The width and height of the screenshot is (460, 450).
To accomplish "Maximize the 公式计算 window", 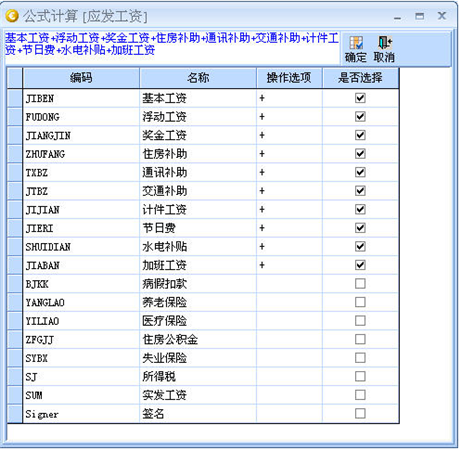I will click(420, 16).
